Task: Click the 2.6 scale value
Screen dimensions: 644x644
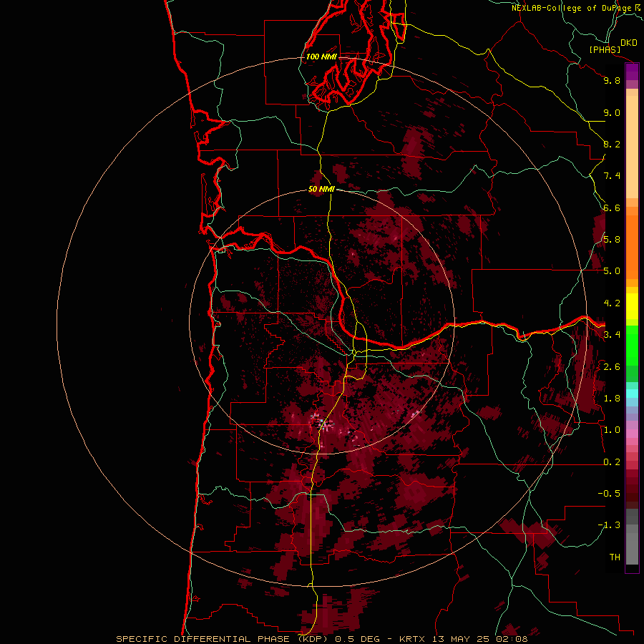Action: [612, 367]
